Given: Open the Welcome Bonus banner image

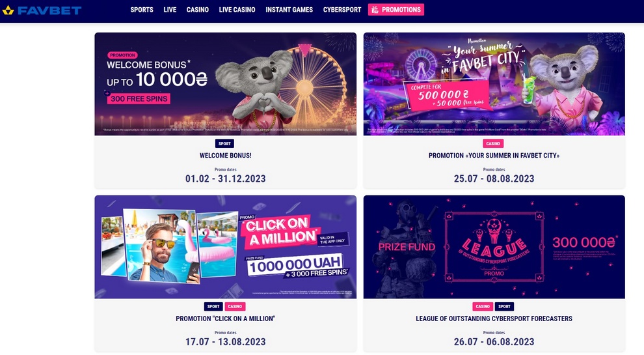Looking at the screenshot, I should 226,84.
